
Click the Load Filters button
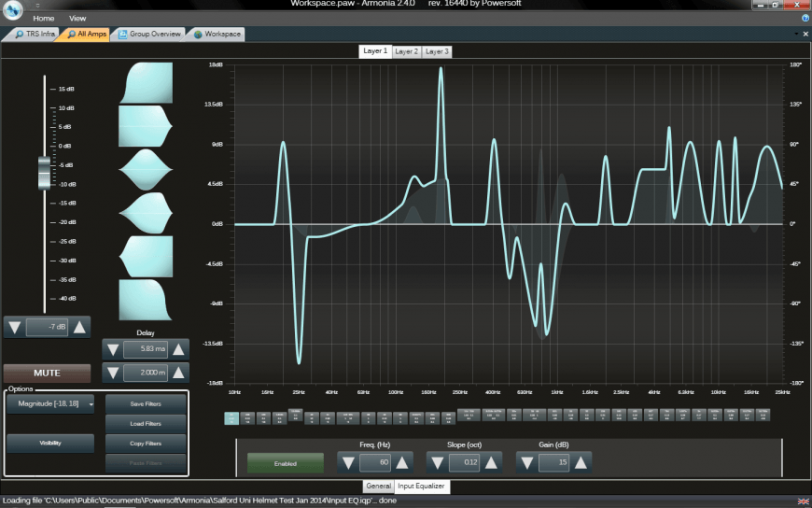point(146,424)
